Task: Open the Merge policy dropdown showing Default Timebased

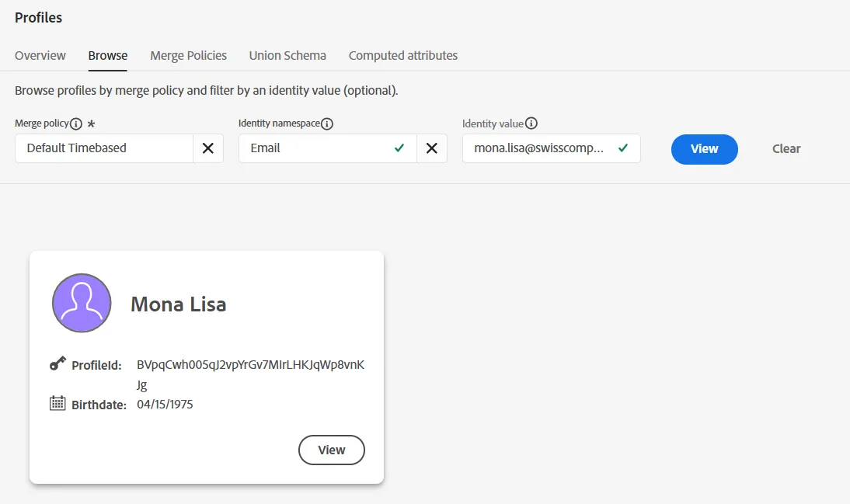Action: click(104, 148)
